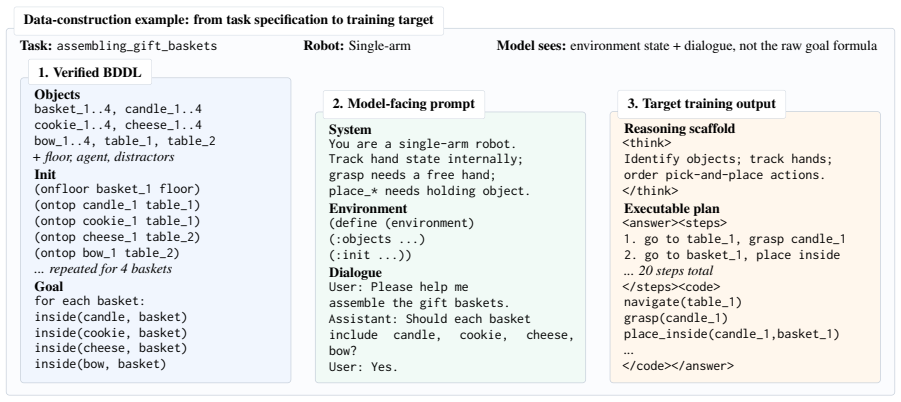Select the '1. Verified BDDL' panel header
901x402 pixels.
pos(90,72)
